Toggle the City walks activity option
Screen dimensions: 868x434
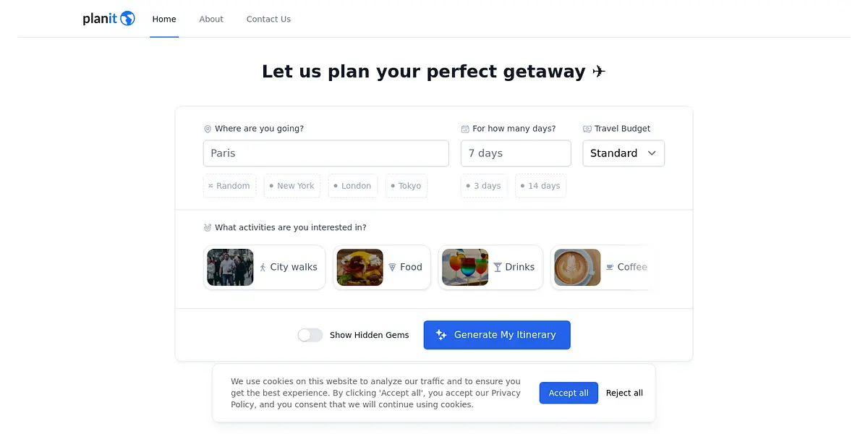tap(265, 268)
